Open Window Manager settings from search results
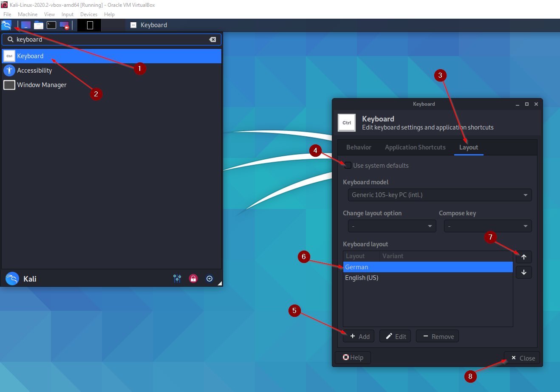The image size is (560, 392). click(41, 85)
